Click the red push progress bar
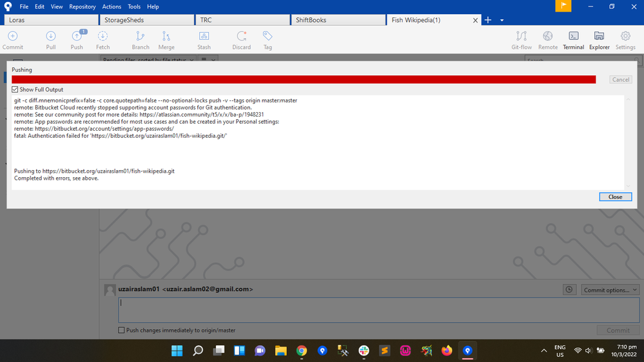The height and width of the screenshot is (362, 644). pyautogui.click(x=304, y=80)
